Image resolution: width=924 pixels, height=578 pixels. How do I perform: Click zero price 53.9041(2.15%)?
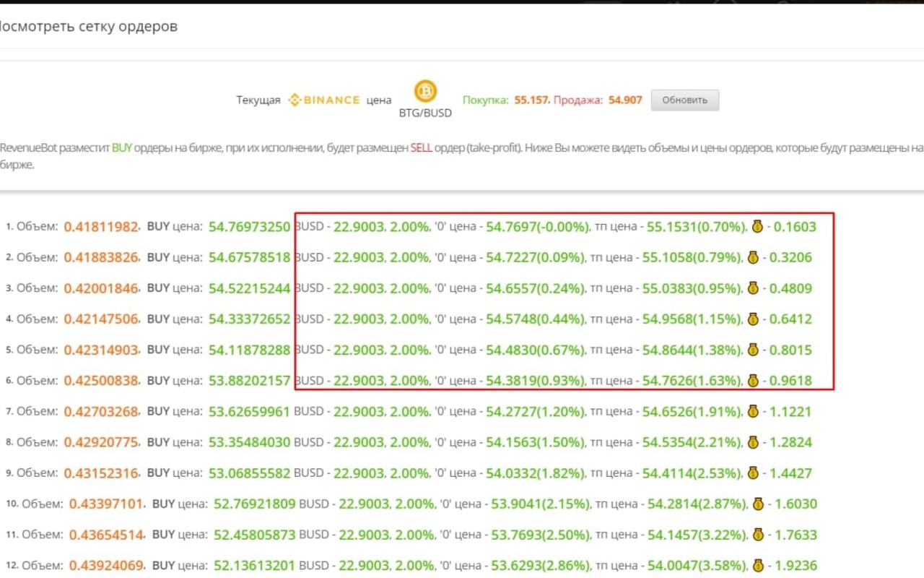[541, 504]
